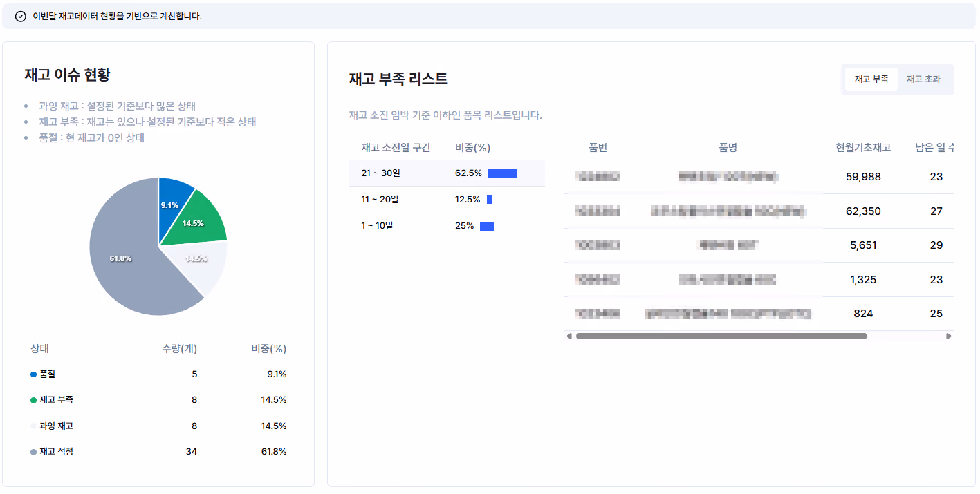
Task: Click the 5,651 stock value cell
Action: click(863, 245)
